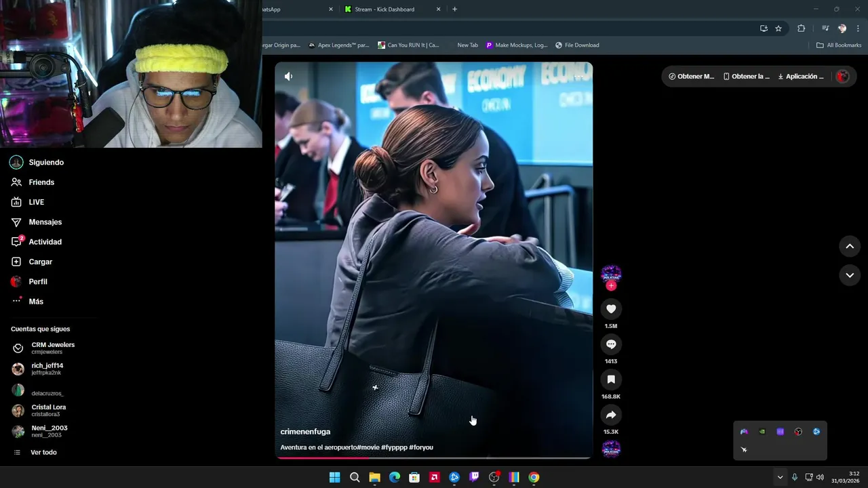Open a new browser tab with plus
Viewport: 868px width, 488px height.
[454, 9]
